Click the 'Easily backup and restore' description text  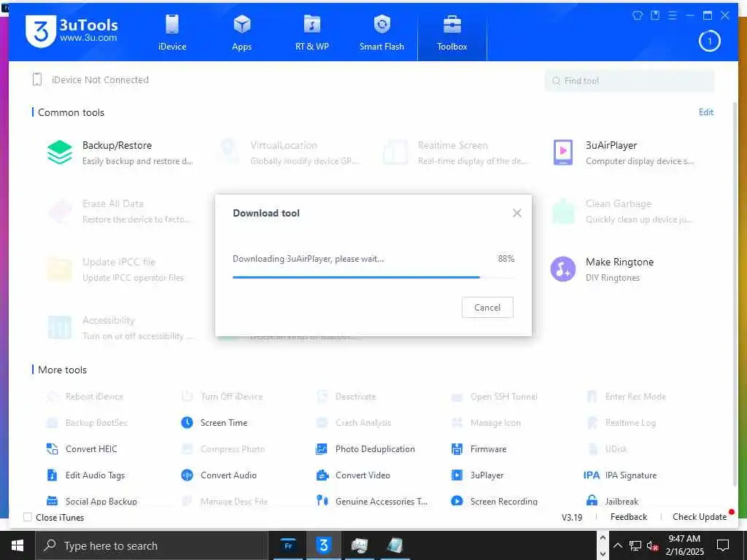(x=138, y=161)
